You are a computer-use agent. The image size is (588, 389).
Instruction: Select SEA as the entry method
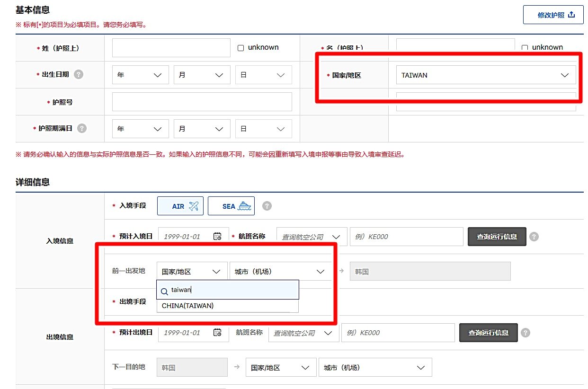click(231, 206)
